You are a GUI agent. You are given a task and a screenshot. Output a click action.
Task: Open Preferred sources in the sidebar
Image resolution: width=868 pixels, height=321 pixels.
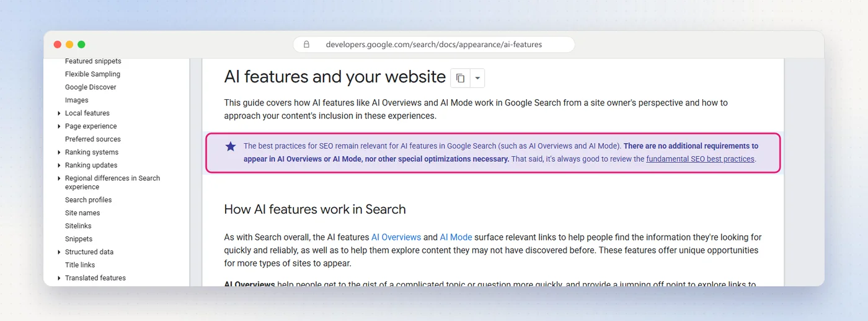(x=93, y=139)
